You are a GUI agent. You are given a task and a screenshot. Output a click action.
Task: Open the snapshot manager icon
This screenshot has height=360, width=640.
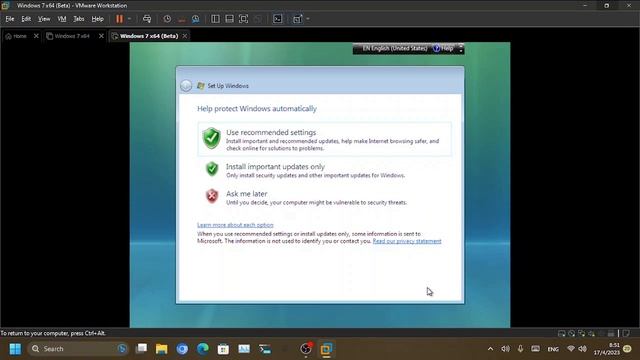point(196,19)
